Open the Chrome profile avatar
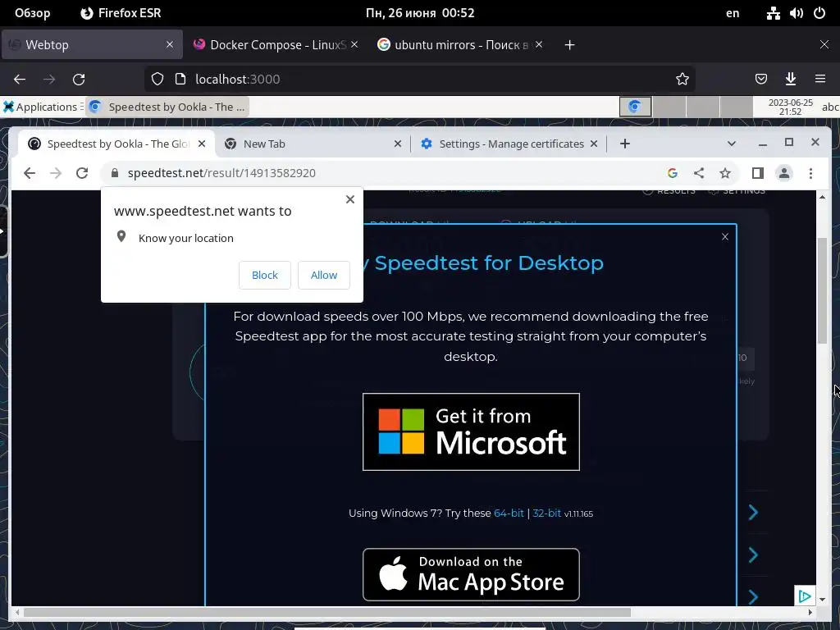The image size is (840, 630). click(783, 173)
